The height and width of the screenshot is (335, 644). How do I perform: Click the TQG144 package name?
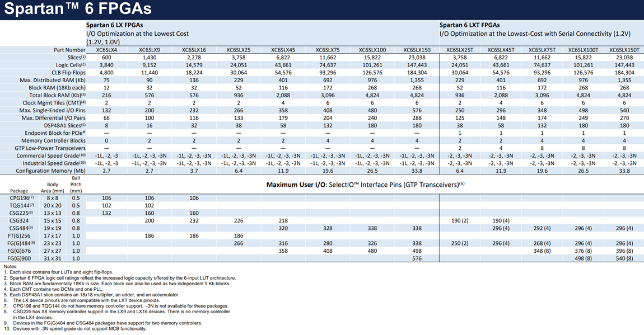point(22,206)
